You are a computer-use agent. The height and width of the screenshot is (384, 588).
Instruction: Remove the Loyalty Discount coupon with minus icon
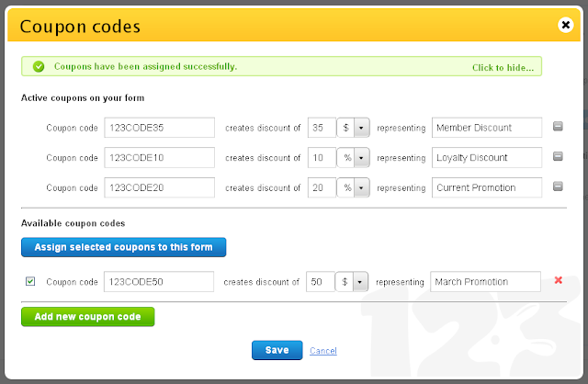point(558,156)
